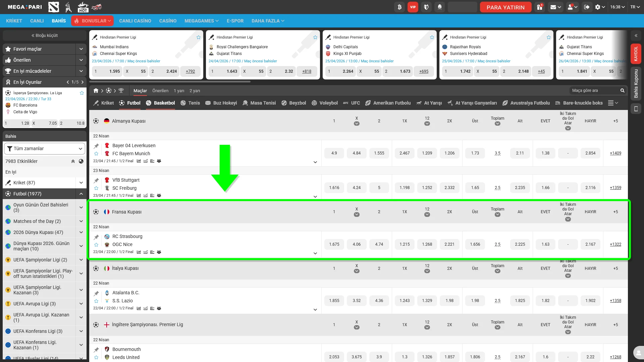Open statistics bar-chart icon for Leverkusen match
The height and width of the screenshot is (362, 644).
(x=139, y=161)
